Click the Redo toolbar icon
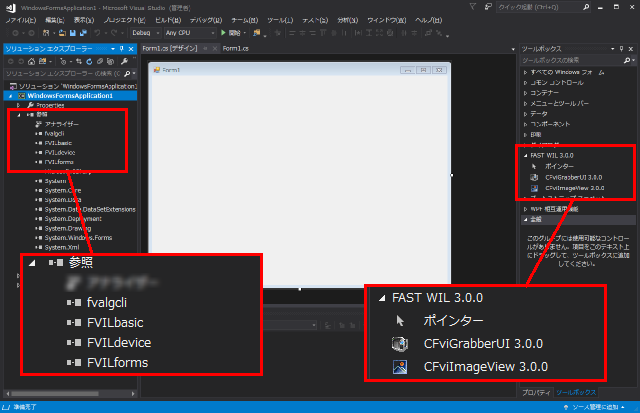This screenshot has width=640, height=413. click(x=113, y=33)
